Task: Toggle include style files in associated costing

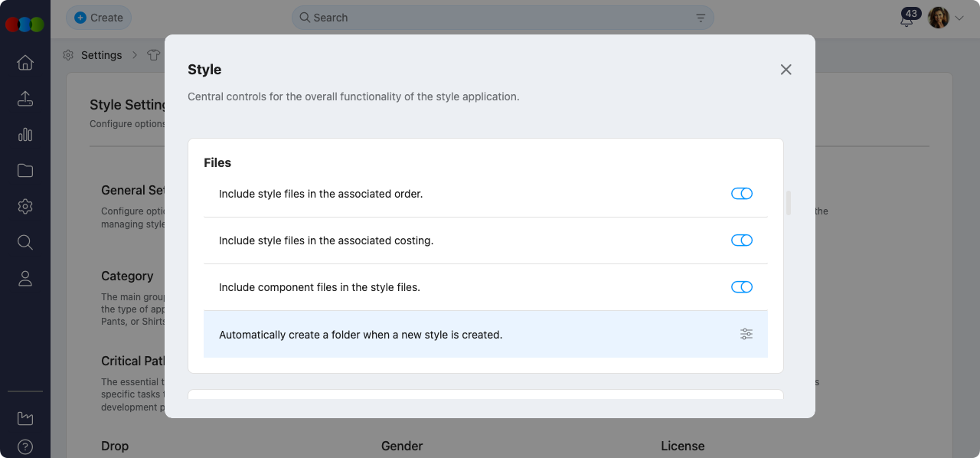Action: tap(742, 240)
